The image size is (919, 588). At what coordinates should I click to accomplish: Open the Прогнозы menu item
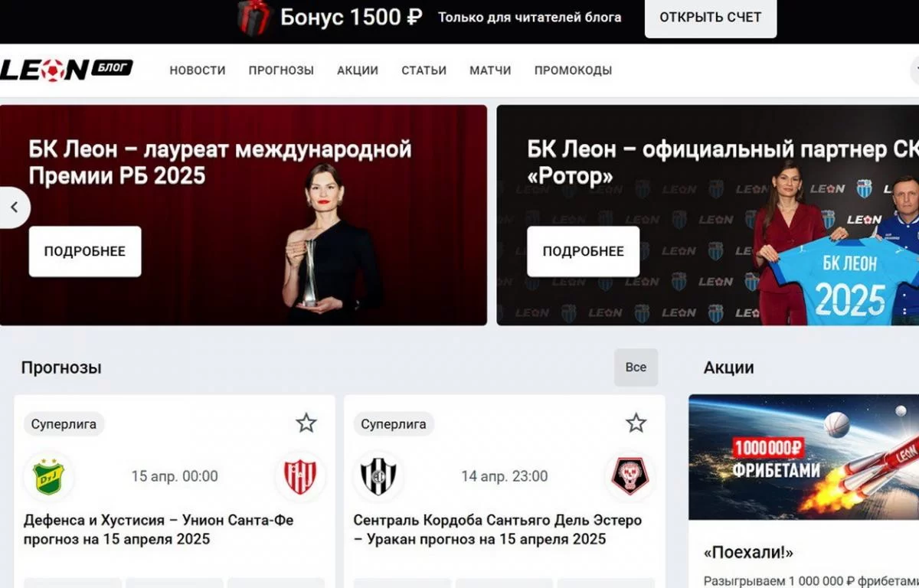point(281,70)
